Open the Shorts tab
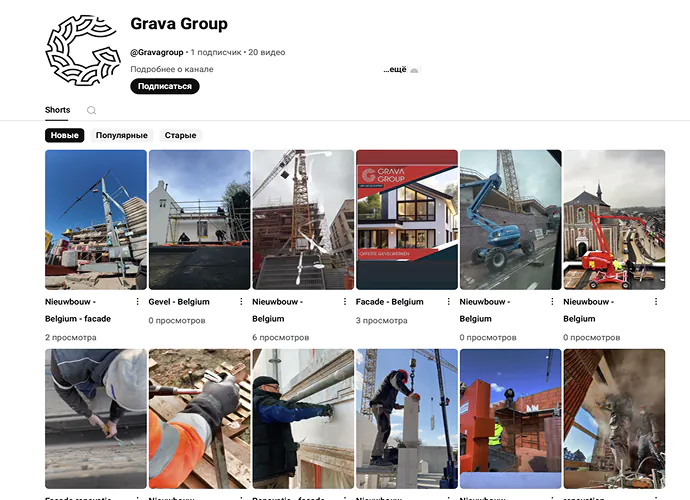This screenshot has height=500, width=690. click(x=57, y=110)
